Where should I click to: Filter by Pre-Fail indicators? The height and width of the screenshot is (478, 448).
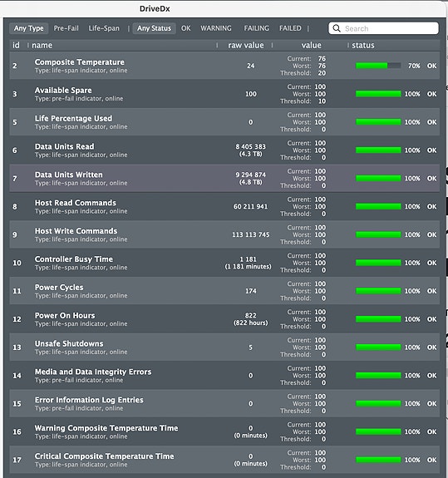(66, 28)
